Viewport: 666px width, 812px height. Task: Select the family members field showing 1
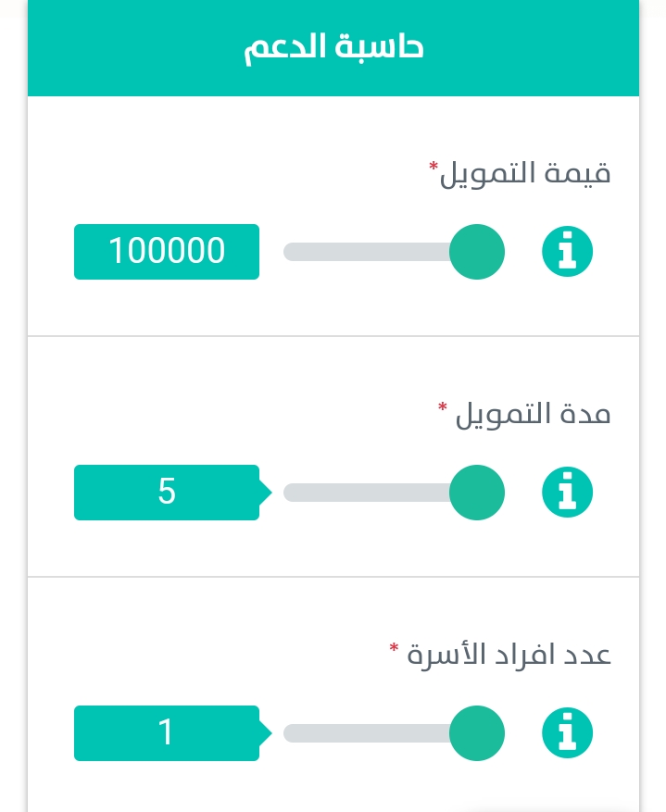click(166, 732)
